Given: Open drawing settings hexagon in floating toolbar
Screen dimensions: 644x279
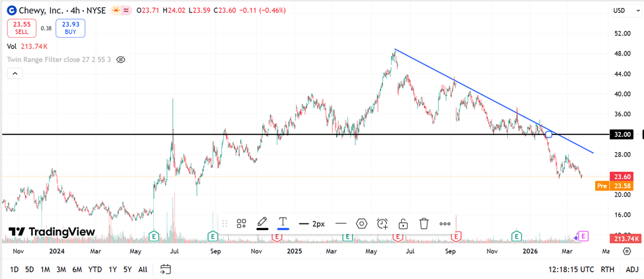Looking at the screenshot, I should (x=361, y=224).
